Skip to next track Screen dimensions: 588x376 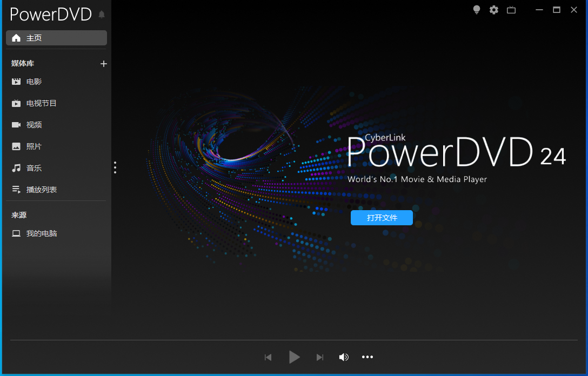click(x=319, y=357)
